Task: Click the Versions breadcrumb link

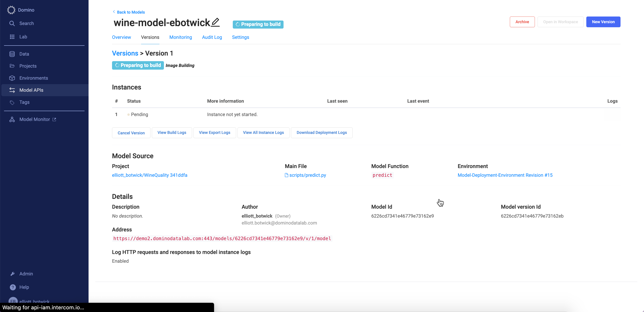Action: (x=125, y=53)
